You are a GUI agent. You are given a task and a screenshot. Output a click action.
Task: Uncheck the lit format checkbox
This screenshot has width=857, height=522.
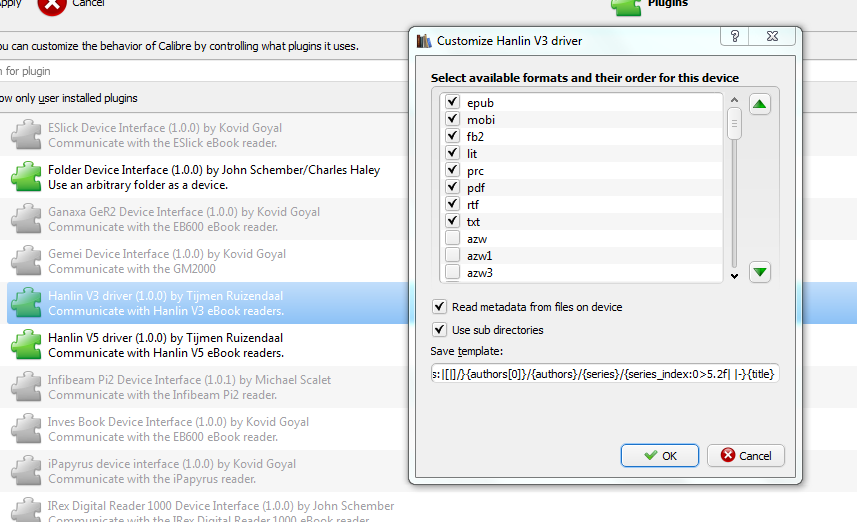point(452,153)
